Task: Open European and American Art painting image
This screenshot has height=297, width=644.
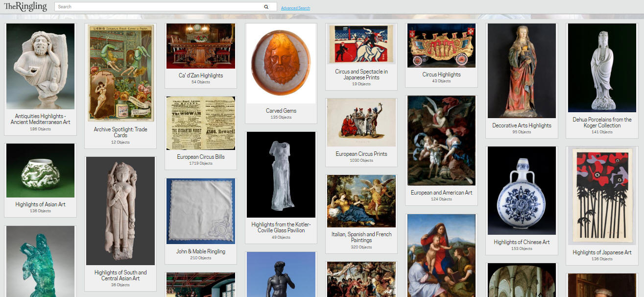Action: click(442, 141)
